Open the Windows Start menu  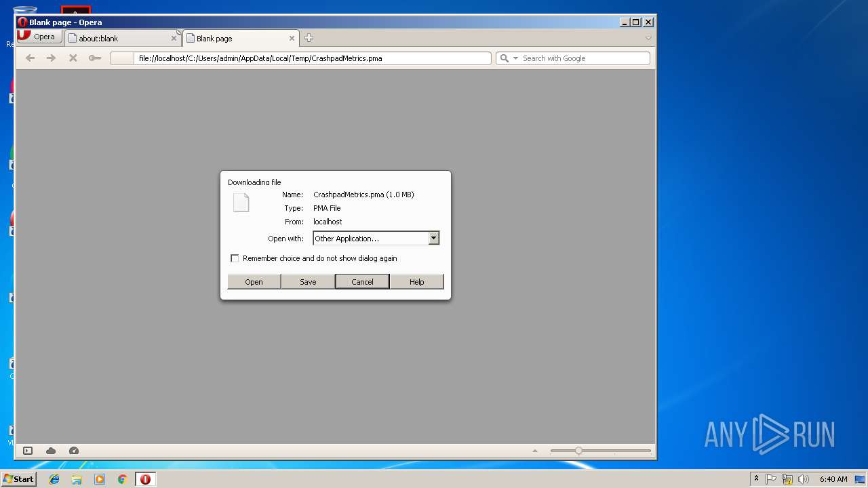tap(18, 479)
